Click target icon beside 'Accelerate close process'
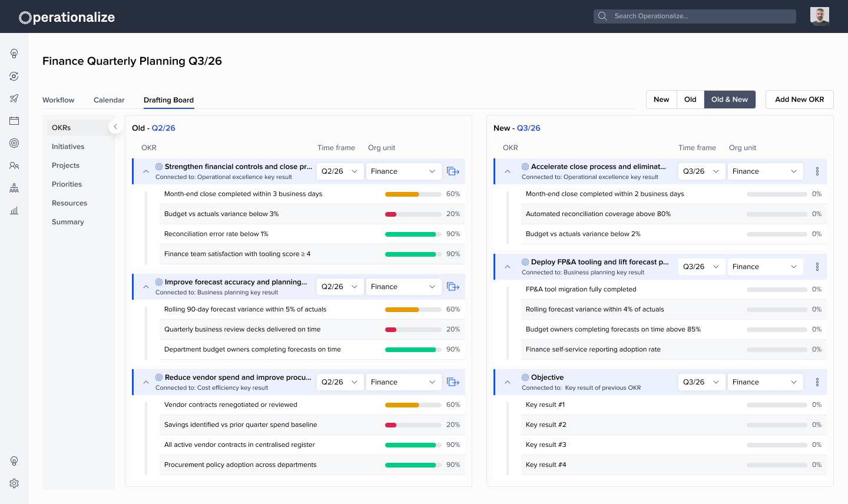 coord(525,167)
